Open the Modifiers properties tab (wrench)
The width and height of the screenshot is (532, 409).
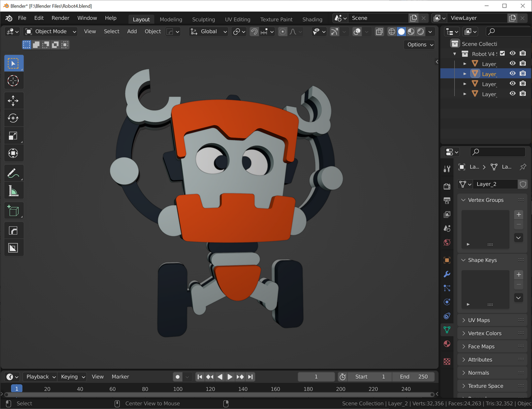pos(447,274)
